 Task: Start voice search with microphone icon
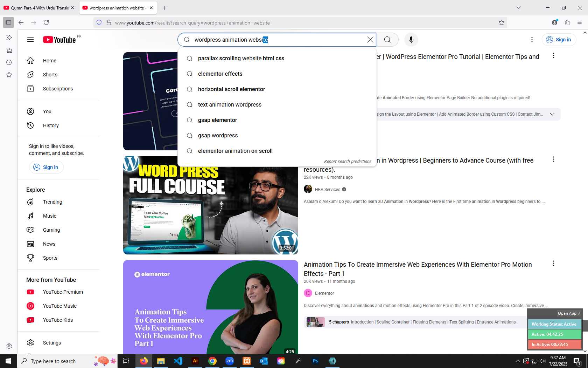tap(411, 40)
